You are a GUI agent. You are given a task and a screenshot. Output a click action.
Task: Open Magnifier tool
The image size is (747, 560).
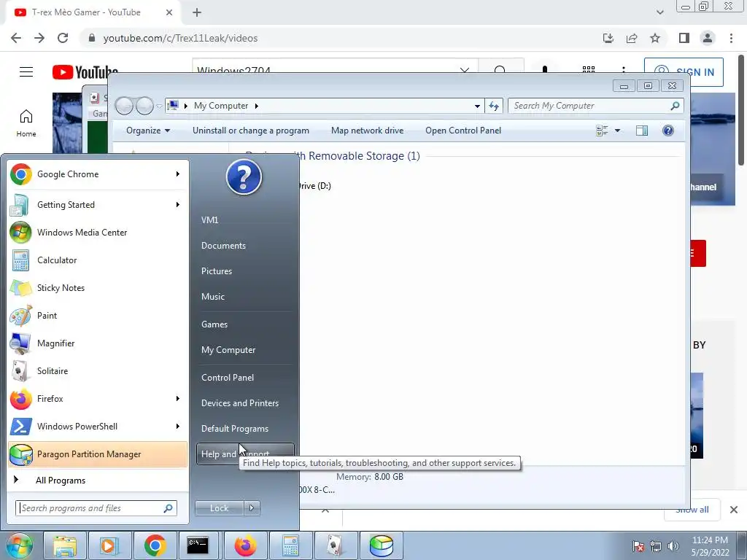tap(98, 343)
